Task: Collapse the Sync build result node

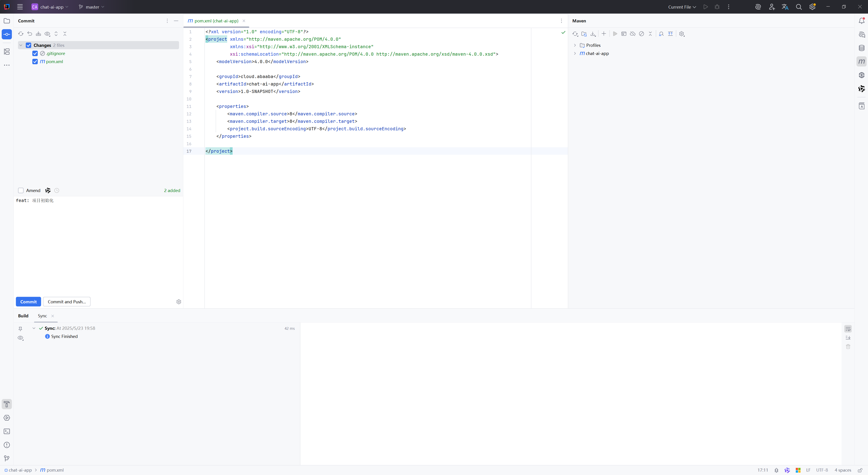Action: click(x=34, y=328)
